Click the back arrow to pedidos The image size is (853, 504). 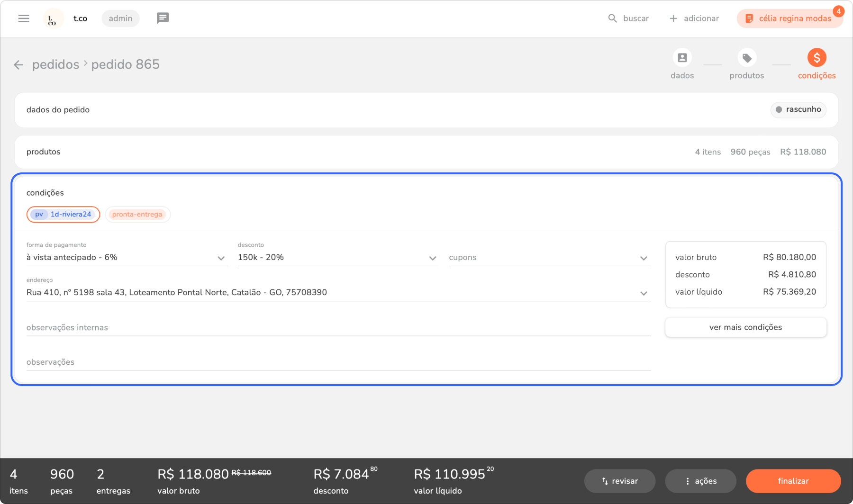pyautogui.click(x=18, y=65)
